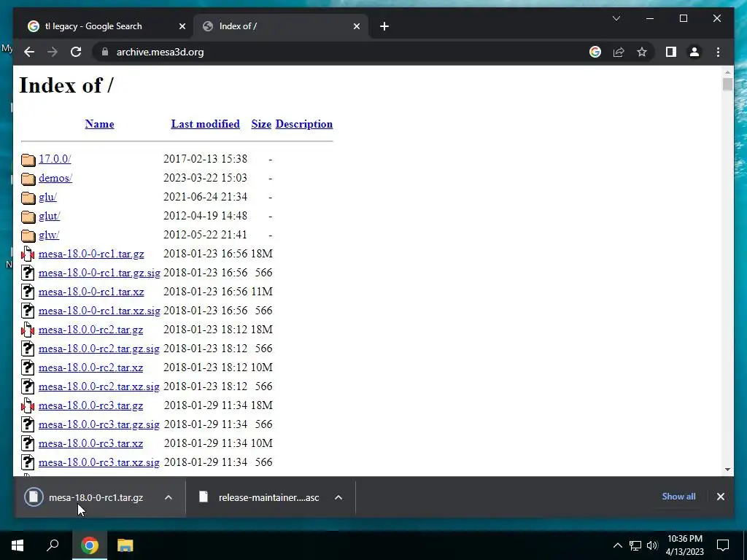The image size is (747, 560).
Task: Click unknown-file icon beside mesa-18.0-0-rc1.tar.xz
Action: [x=28, y=292]
